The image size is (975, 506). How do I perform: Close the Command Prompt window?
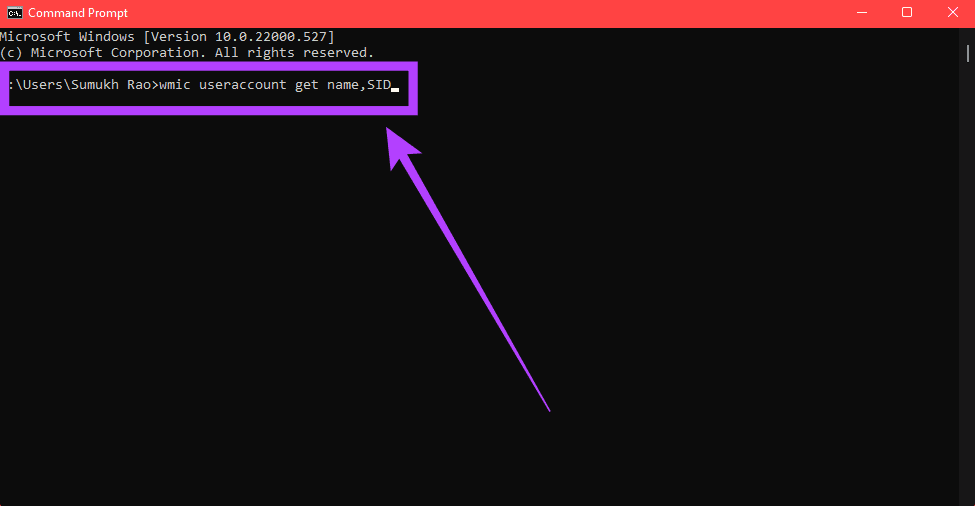tap(953, 12)
